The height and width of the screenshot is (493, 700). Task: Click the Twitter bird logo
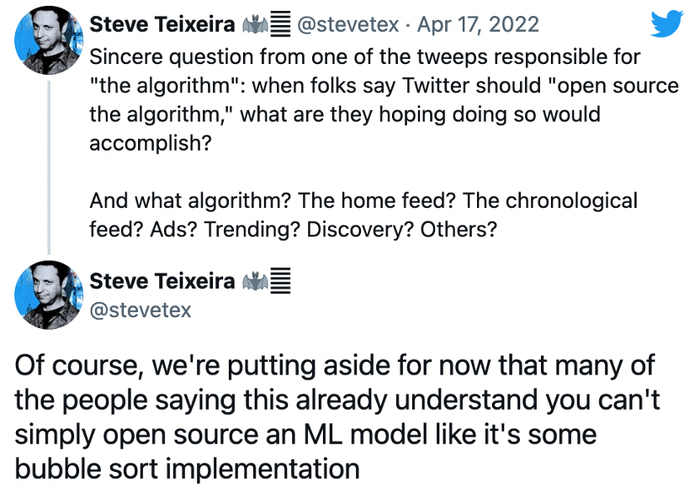pyautogui.click(x=665, y=27)
